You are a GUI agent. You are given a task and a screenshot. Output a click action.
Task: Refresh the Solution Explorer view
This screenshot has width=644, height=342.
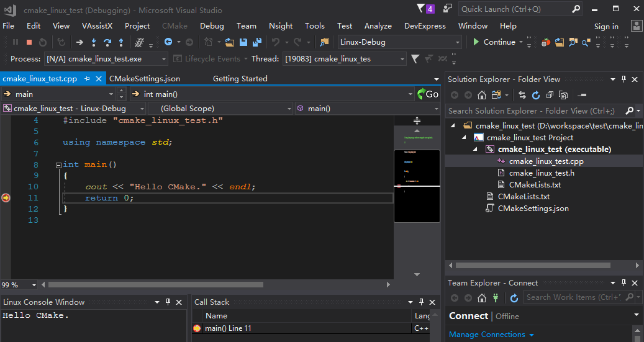tap(535, 95)
